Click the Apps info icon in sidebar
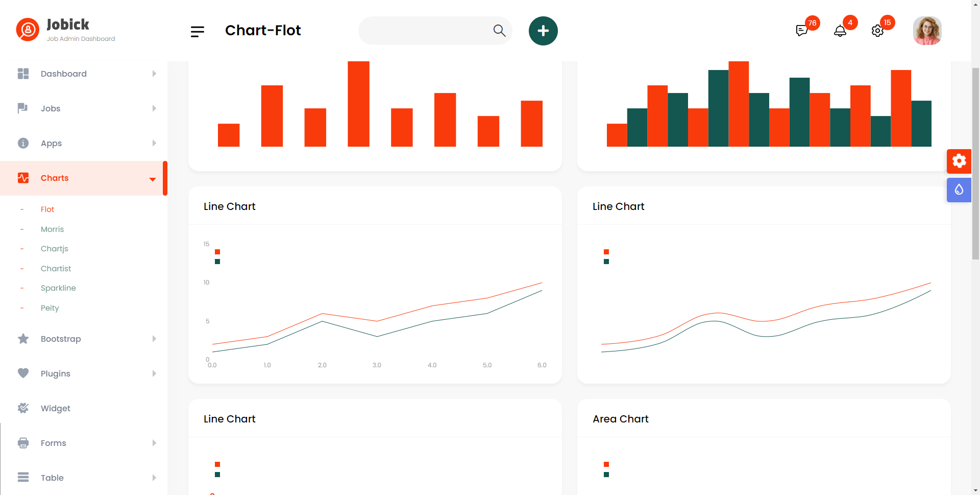Screen dimensions: 980x495 coord(23,143)
